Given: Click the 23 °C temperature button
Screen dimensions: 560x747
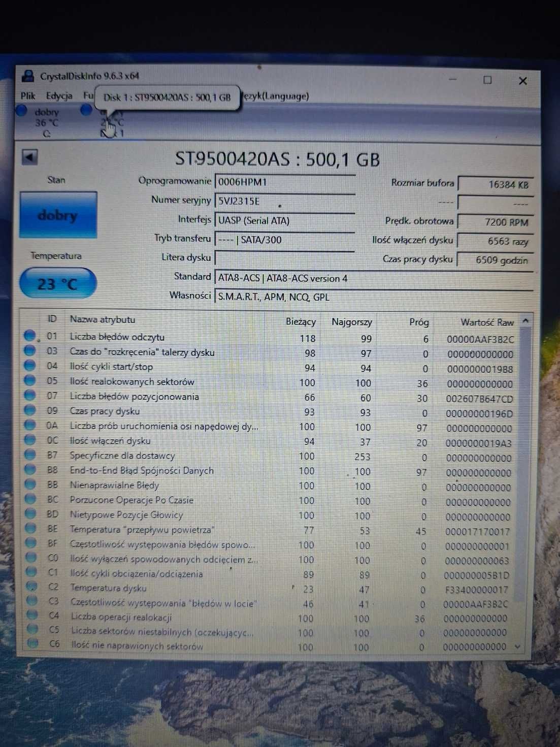Looking at the screenshot, I should point(57,283).
